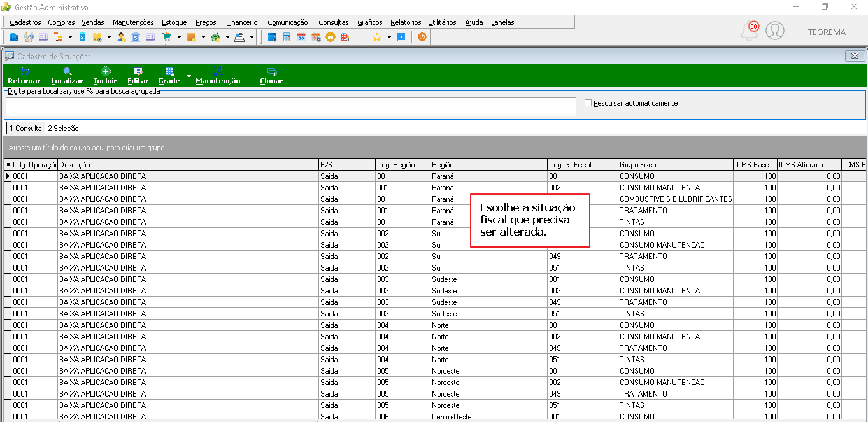The image size is (868, 422).
Task: Expand dropdown next to cash register icon
Action: (252, 37)
